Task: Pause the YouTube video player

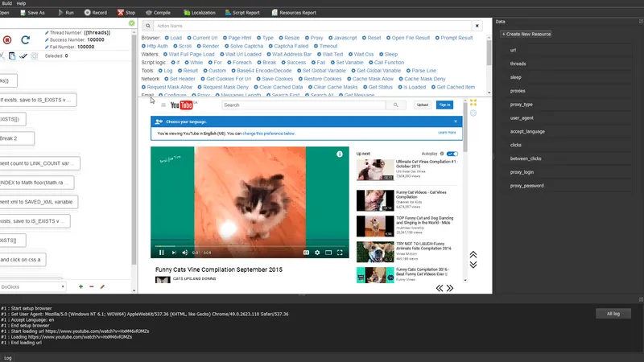Action: pos(159,252)
